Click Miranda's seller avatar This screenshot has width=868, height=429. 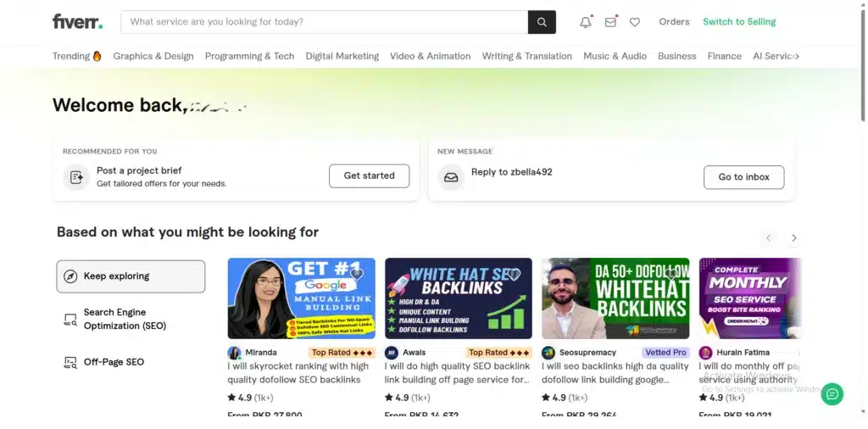(x=234, y=353)
